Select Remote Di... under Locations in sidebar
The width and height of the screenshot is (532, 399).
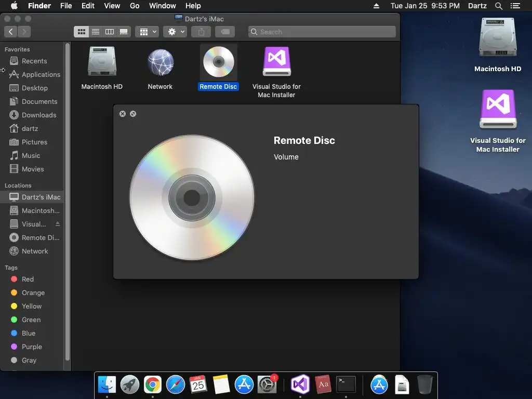click(x=32, y=238)
